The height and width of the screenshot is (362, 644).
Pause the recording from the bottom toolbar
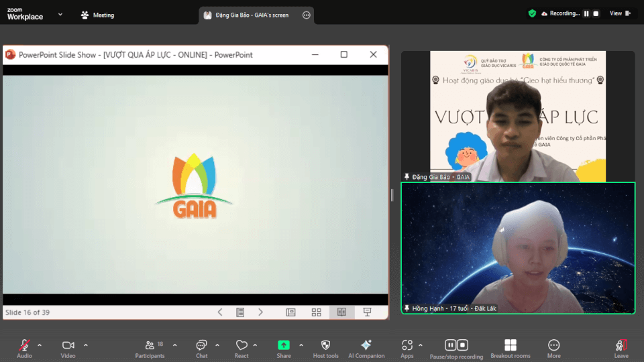coord(451,345)
